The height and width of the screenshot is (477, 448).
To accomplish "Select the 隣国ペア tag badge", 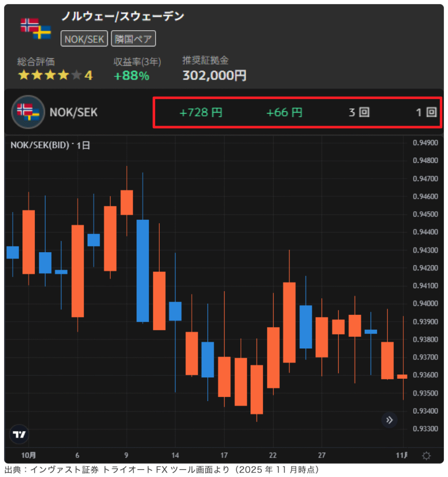I will pyautogui.click(x=133, y=39).
